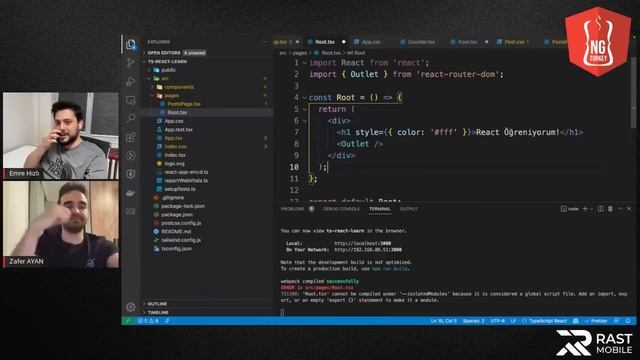Click Spaces: 2 indentation in status bar

(473, 321)
